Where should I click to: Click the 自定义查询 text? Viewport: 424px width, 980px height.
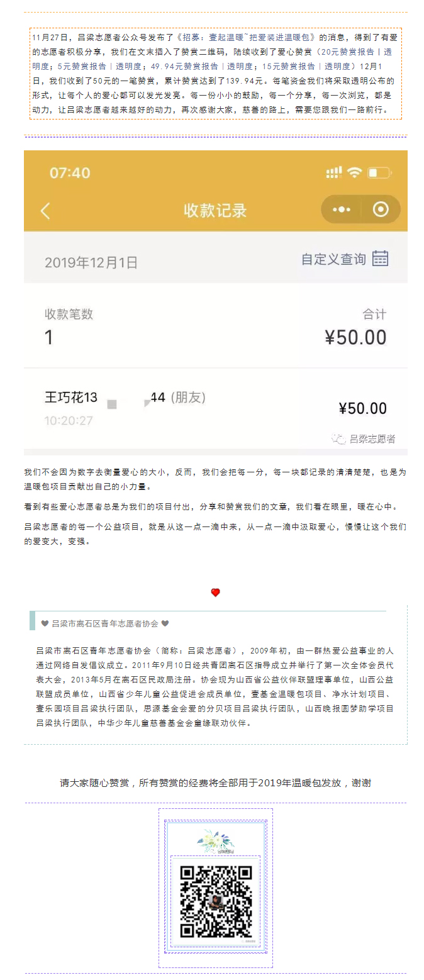tap(333, 259)
